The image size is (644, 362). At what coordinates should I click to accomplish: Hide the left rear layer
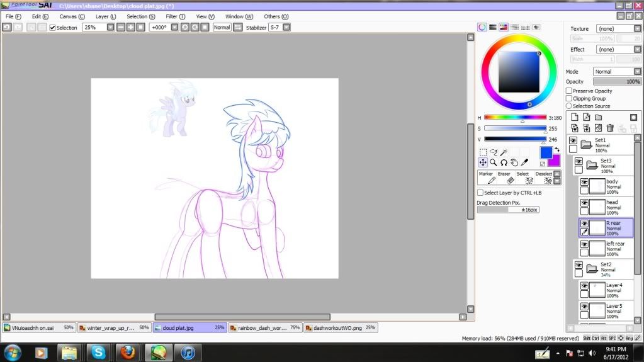(x=584, y=244)
